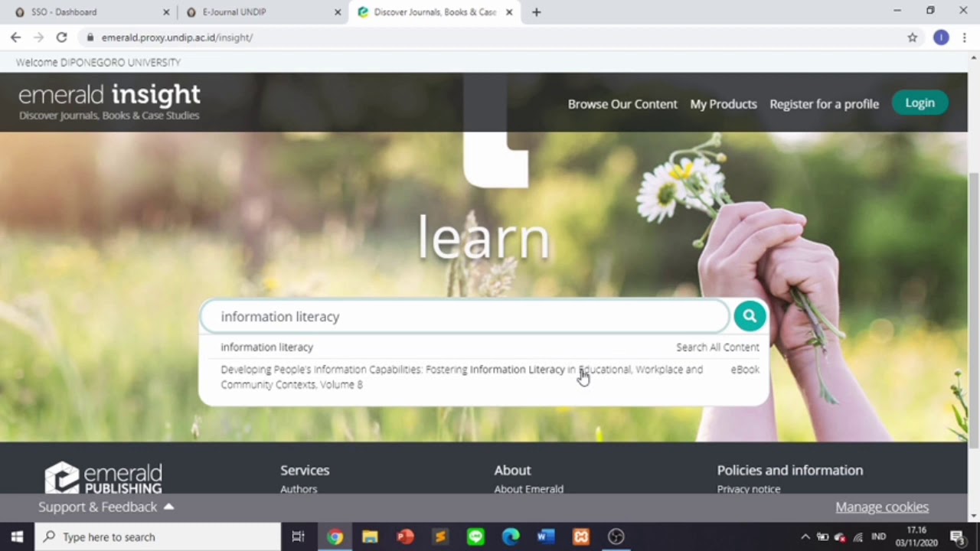Click the emerald insight logo
Screen dimensions: 980x551
click(109, 103)
